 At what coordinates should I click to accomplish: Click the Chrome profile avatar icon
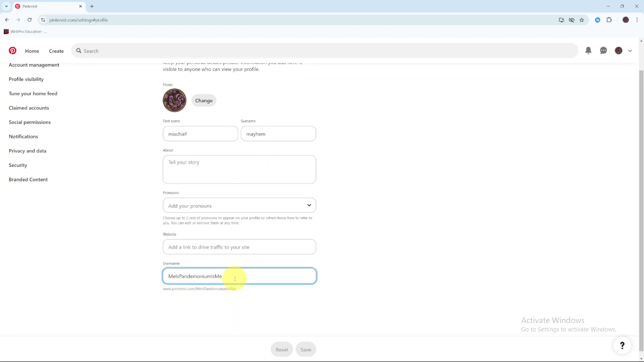(625, 20)
